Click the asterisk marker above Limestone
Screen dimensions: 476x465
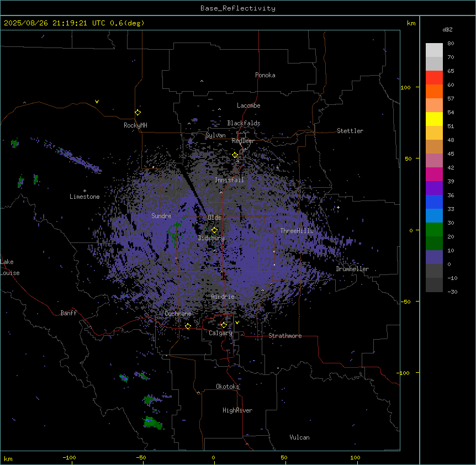84,191
